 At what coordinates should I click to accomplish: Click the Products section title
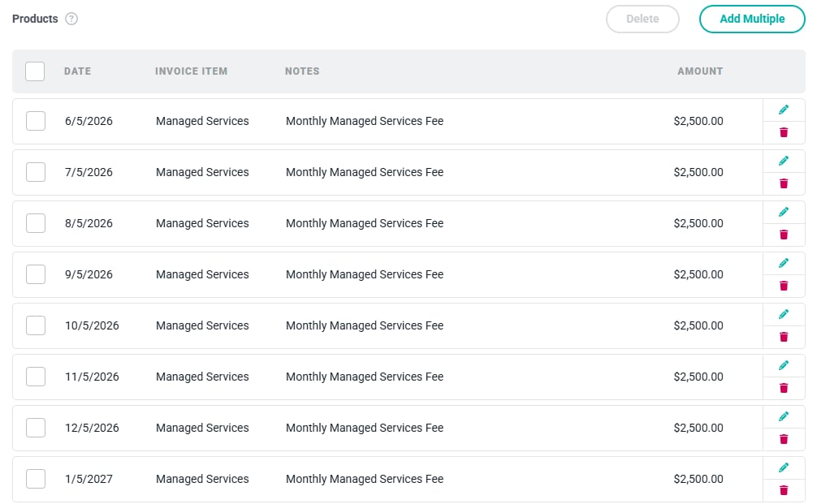point(35,19)
